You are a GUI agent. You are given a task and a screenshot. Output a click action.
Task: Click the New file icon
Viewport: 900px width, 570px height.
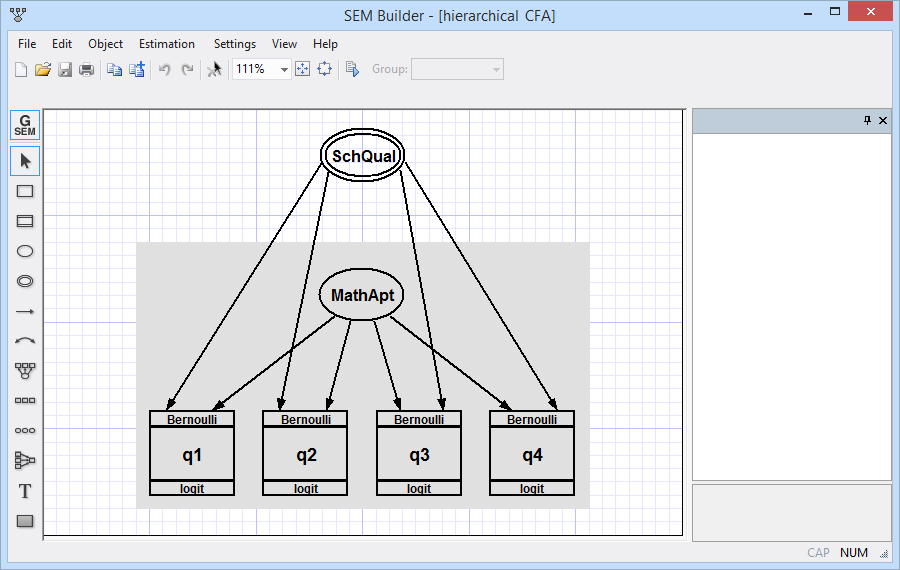pos(21,69)
